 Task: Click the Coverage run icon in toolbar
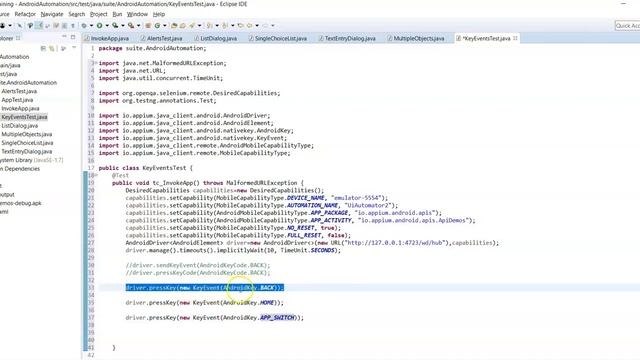pyautogui.click(x=115, y=25)
